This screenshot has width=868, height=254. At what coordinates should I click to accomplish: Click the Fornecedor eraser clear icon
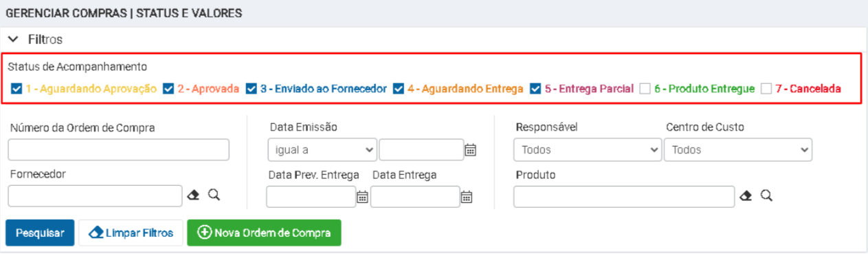pyautogui.click(x=194, y=195)
